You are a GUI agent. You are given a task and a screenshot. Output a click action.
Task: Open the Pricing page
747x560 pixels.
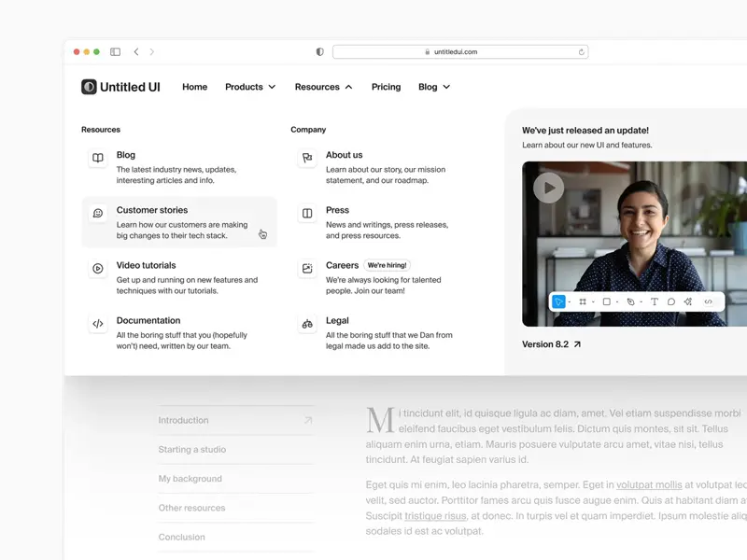386,87
